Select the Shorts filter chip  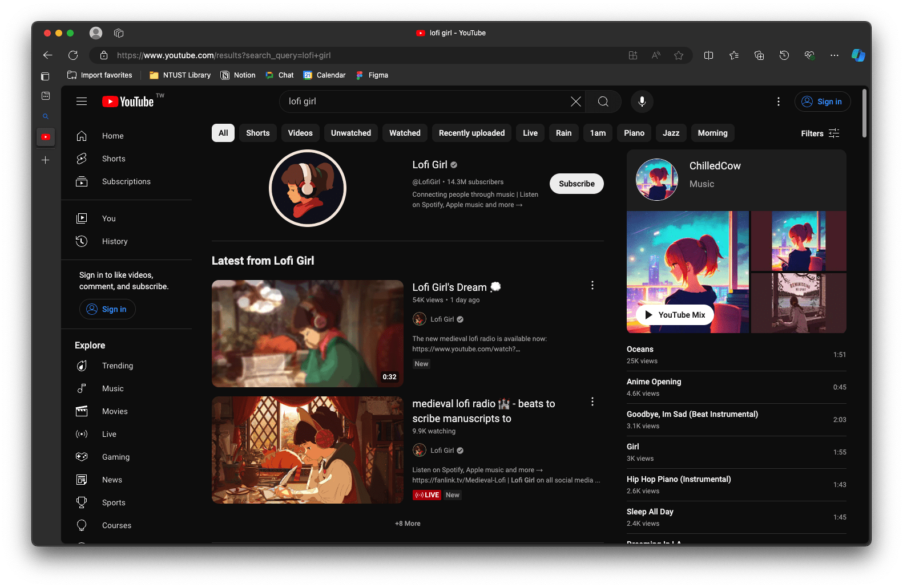[258, 133]
